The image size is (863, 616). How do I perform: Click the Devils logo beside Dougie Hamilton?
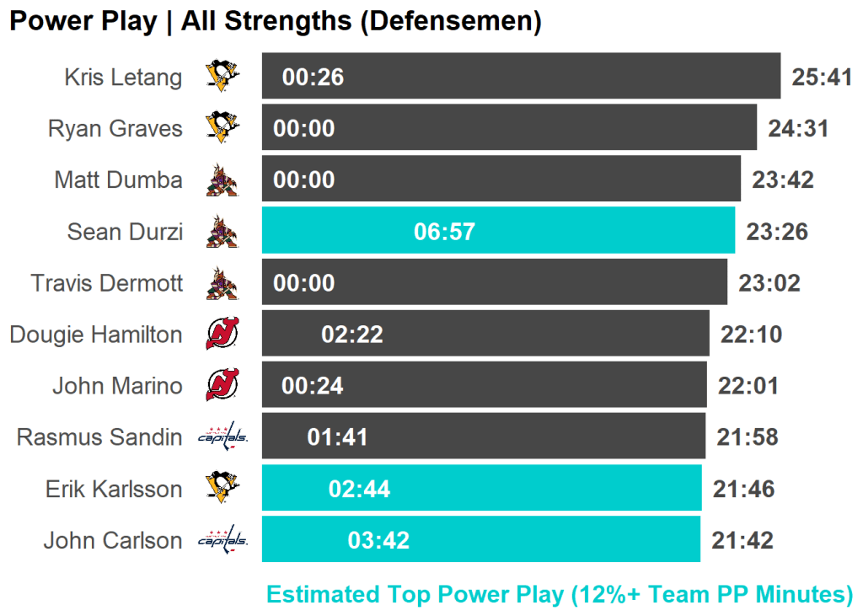coord(222,335)
